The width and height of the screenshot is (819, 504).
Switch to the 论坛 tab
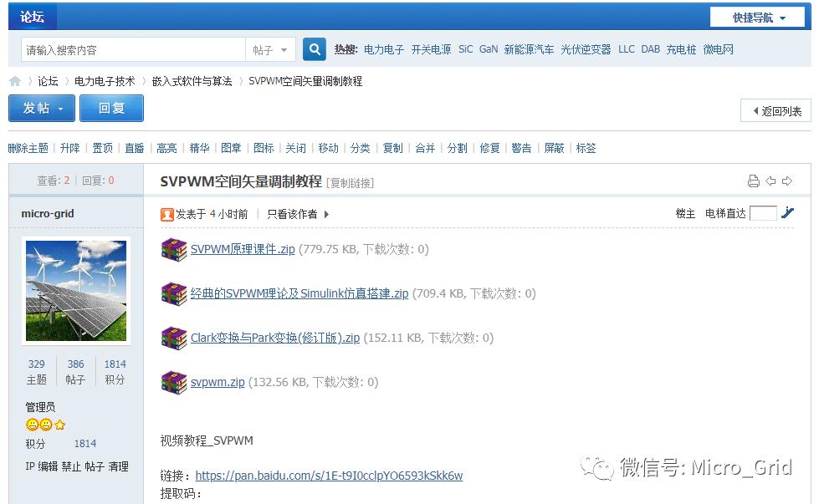point(32,17)
